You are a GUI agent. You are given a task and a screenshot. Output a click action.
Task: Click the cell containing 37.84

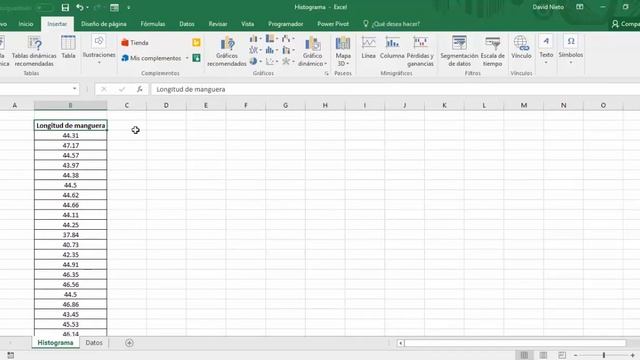pyautogui.click(x=71, y=235)
